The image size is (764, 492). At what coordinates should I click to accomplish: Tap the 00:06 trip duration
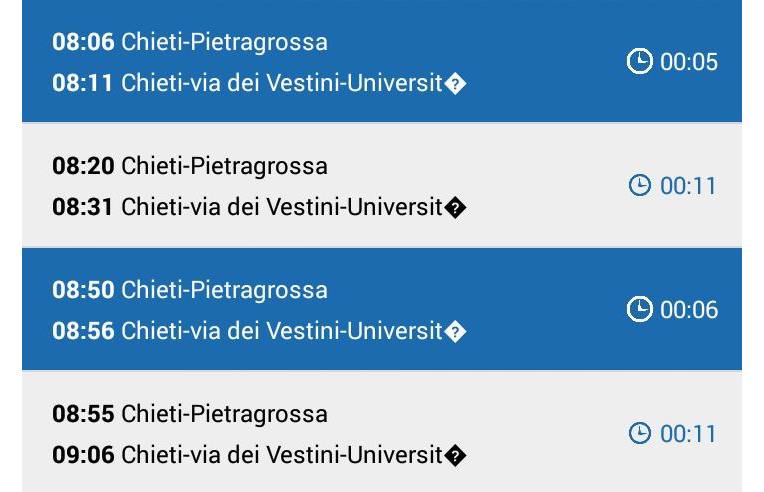[689, 310]
